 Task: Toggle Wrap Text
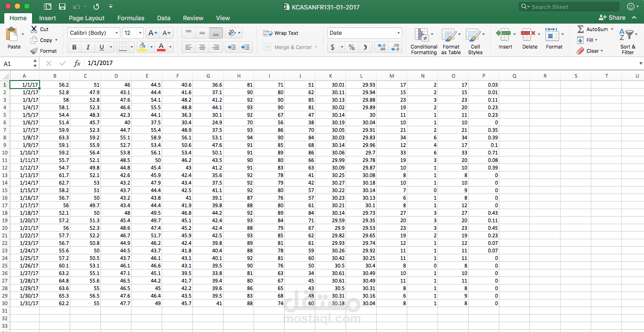click(x=281, y=33)
